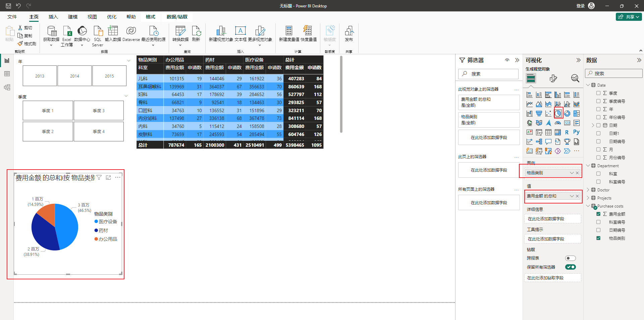Open the 年 slicer chevron dropdown
The image size is (644, 320).
coord(129,61)
